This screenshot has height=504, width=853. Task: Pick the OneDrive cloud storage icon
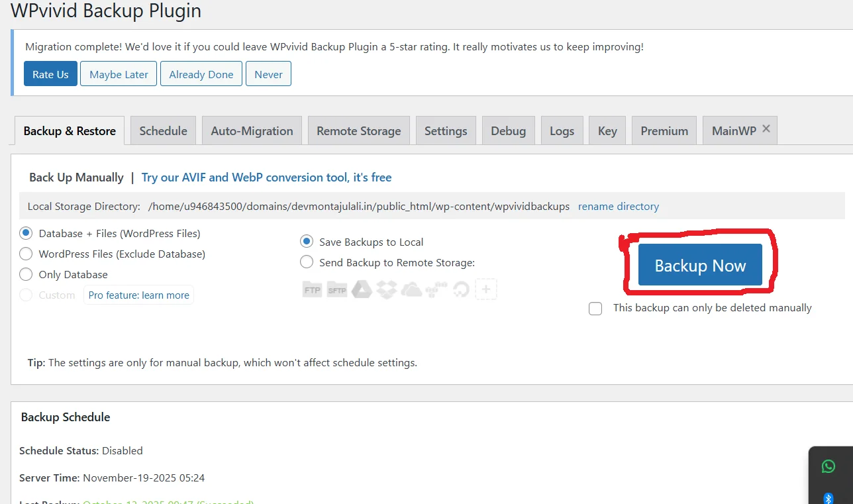(412, 289)
